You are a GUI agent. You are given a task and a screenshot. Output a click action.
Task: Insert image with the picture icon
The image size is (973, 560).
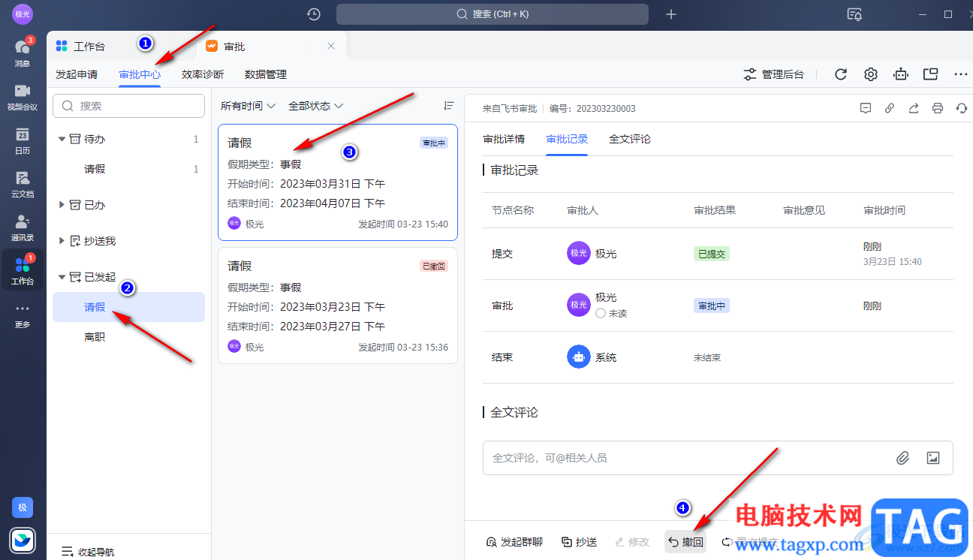tap(933, 458)
